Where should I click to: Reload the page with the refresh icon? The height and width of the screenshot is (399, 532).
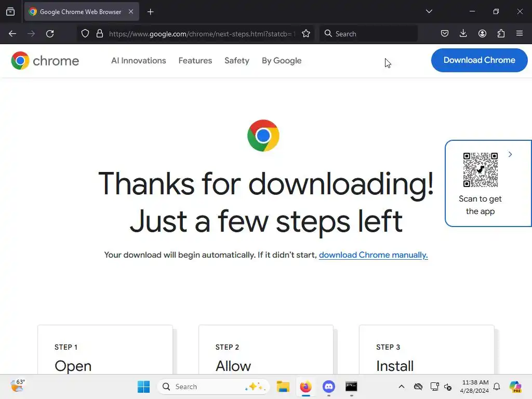click(50, 34)
